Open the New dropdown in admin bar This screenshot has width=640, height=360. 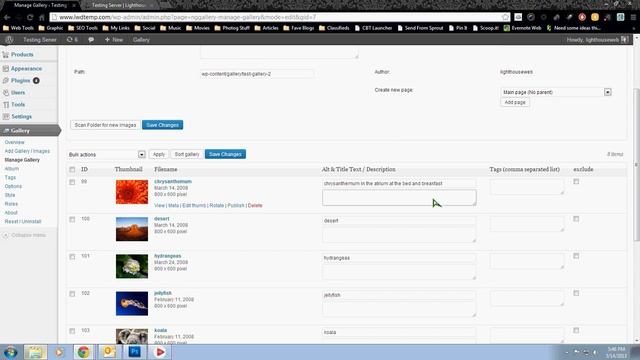114,40
